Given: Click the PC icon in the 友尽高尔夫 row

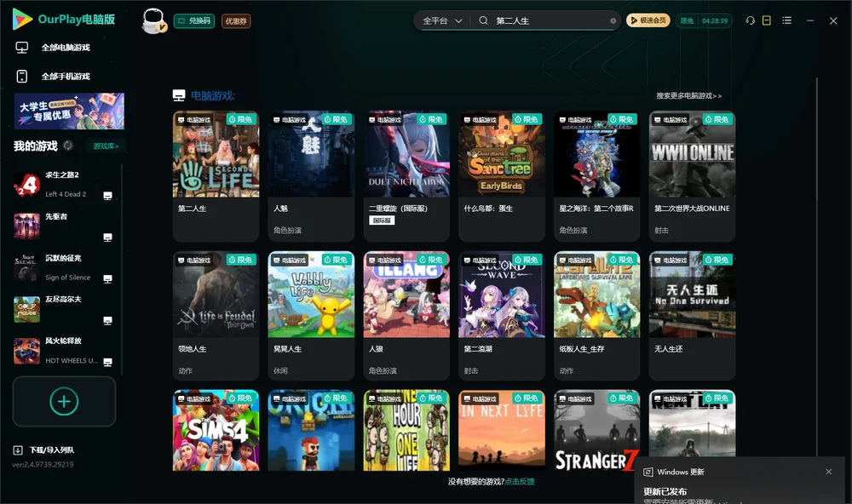Looking at the screenshot, I should (107, 320).
